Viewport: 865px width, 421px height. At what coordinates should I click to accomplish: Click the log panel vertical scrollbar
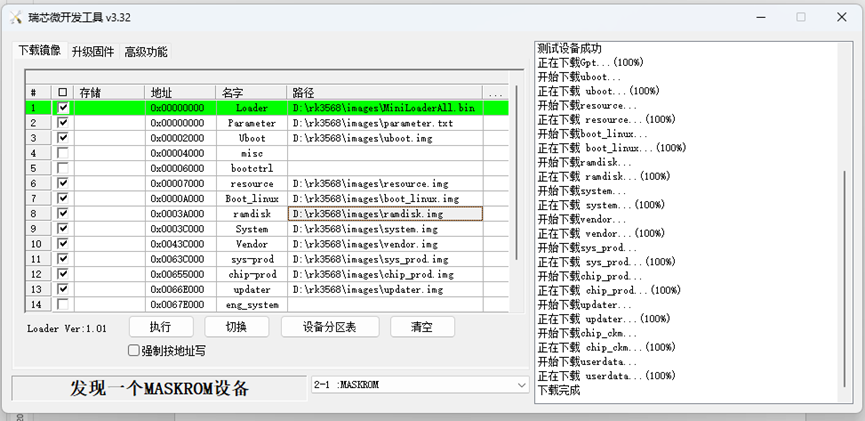click(x=844, y=279)
